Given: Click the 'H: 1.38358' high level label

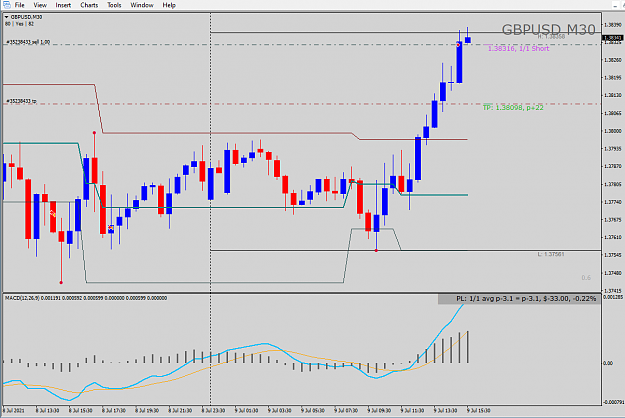Looking at the screenshot, I should (551, 36).
